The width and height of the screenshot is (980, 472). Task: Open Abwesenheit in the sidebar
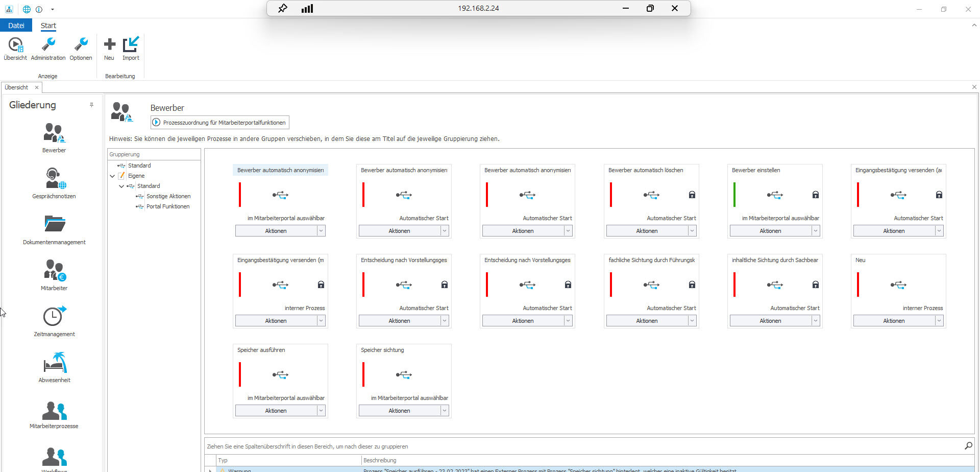(54, 363)
